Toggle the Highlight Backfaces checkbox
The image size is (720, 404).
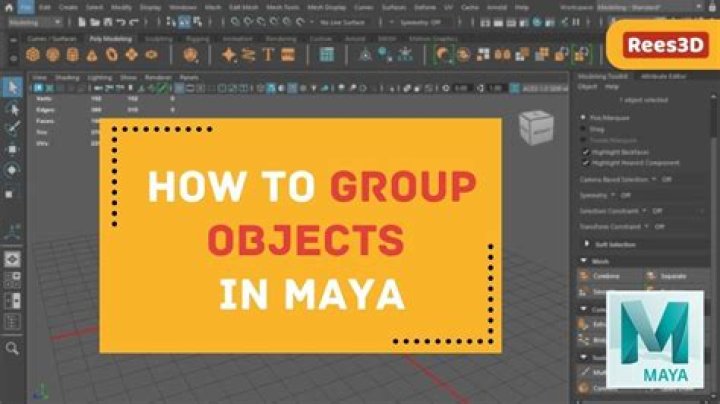[x=585, y=152]
